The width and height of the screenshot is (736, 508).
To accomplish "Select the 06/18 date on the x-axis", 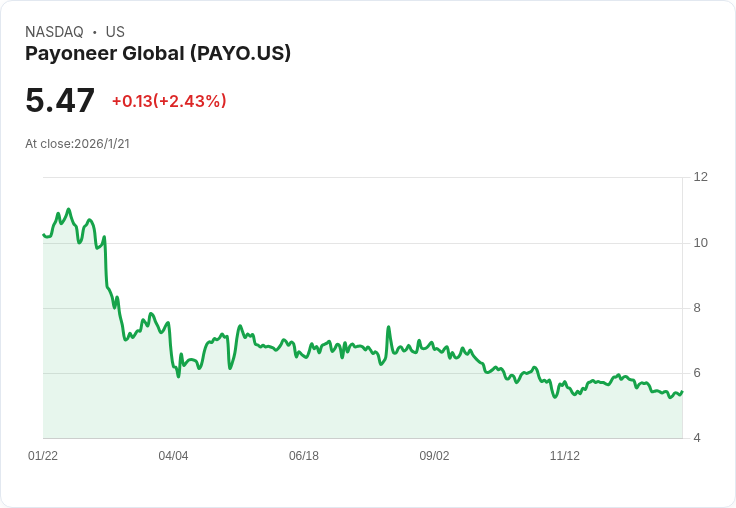I will (304, 456).
